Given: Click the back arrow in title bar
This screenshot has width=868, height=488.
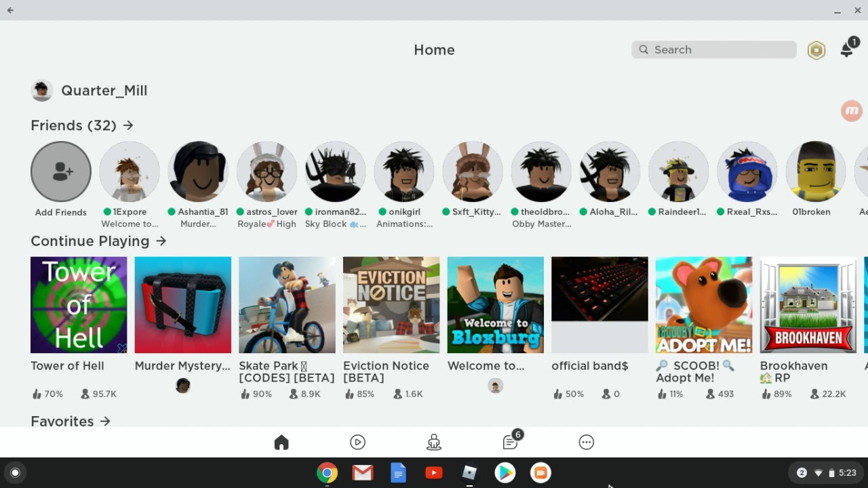Looking at the screenshot, I should click(10, 10).
